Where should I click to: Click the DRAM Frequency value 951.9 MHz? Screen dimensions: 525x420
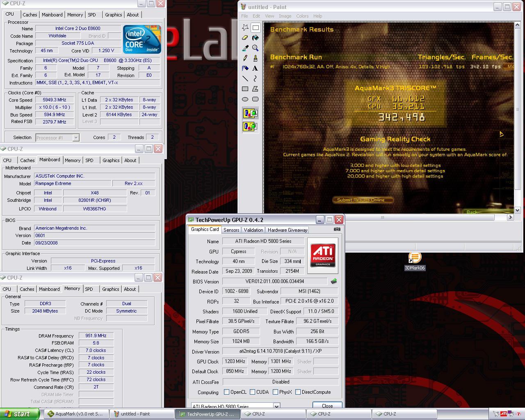point(96,336)
